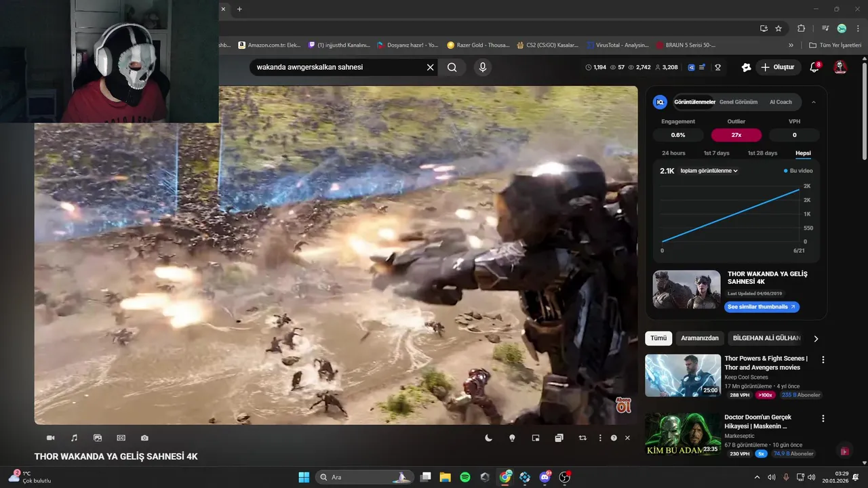
Task: Open Spotify from the taskbar
Action: coord(465,477)
